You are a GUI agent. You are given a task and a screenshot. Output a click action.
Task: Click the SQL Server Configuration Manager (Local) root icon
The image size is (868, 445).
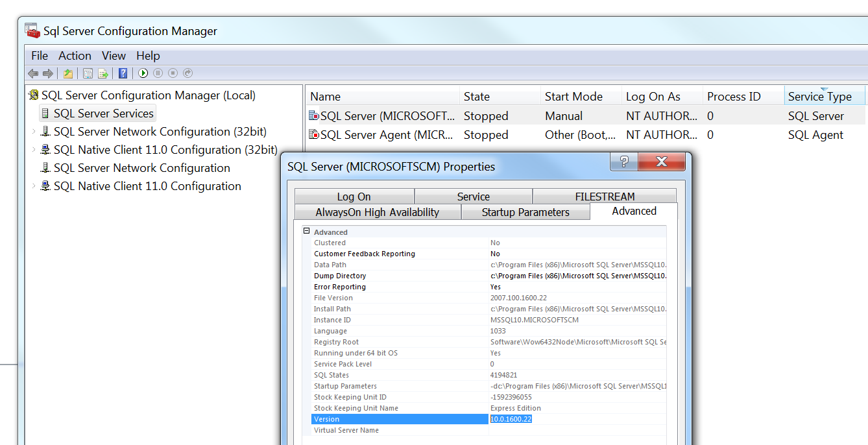[34, 95]
